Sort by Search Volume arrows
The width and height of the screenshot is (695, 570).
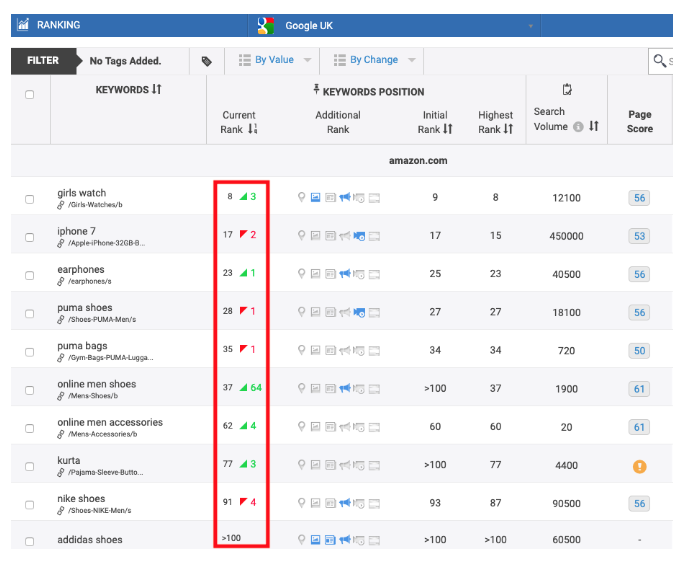[594, 126]
